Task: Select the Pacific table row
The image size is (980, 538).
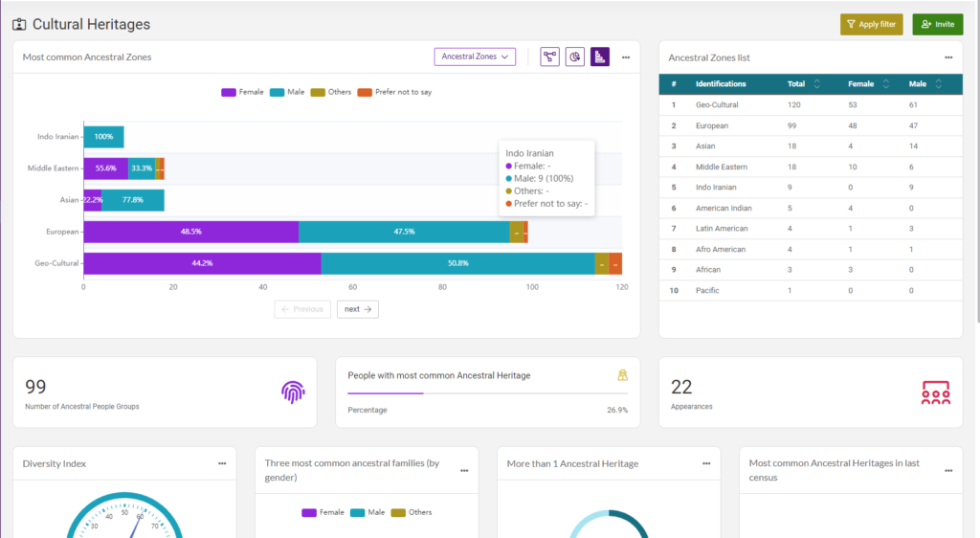Action: click(x=811, y=291)
